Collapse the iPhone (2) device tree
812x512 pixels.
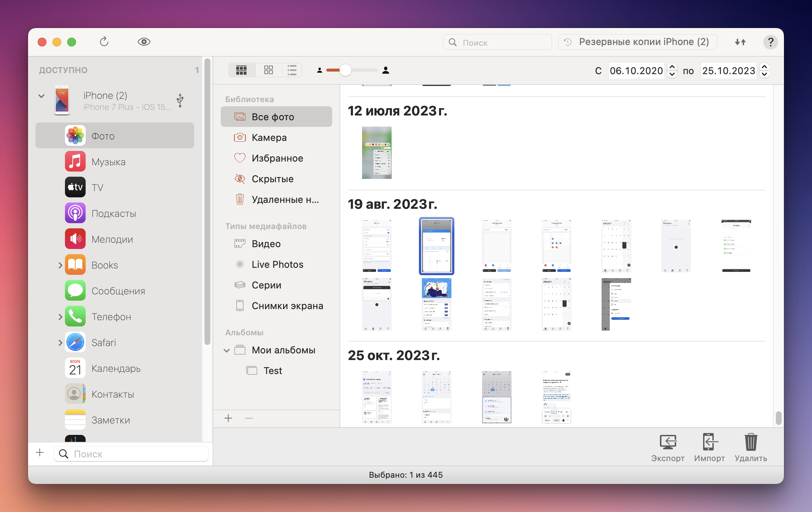[41, 96]
